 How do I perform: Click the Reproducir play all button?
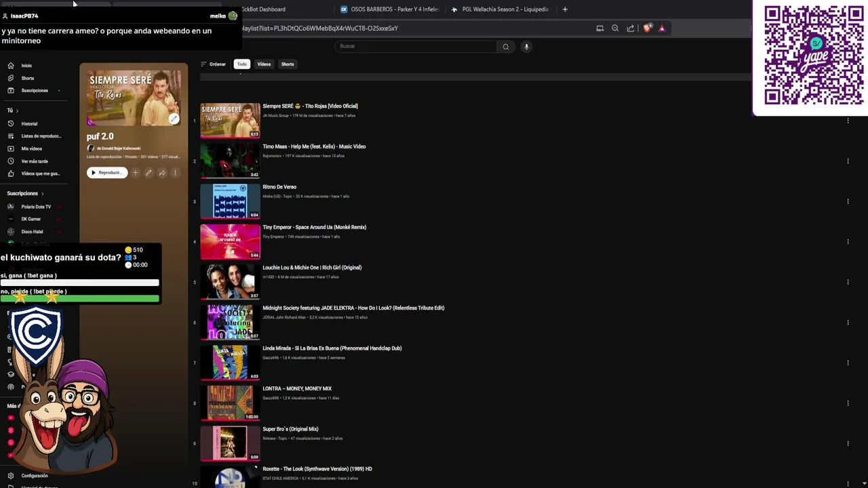[107, 173]
